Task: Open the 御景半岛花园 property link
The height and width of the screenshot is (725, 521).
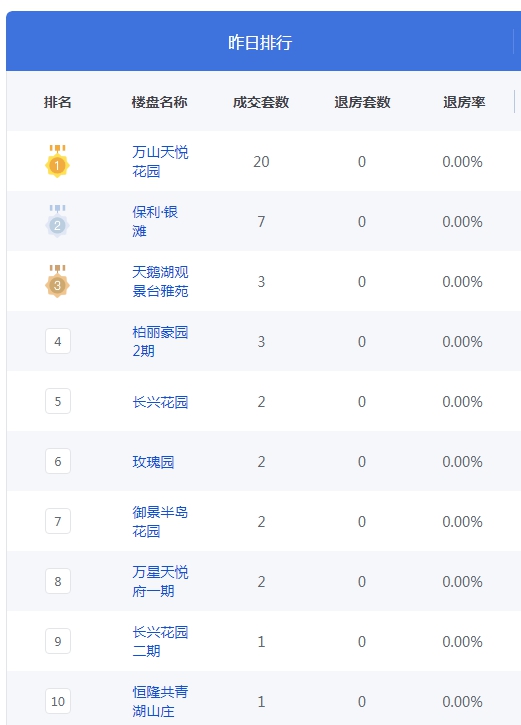Action: pos(160,522)
